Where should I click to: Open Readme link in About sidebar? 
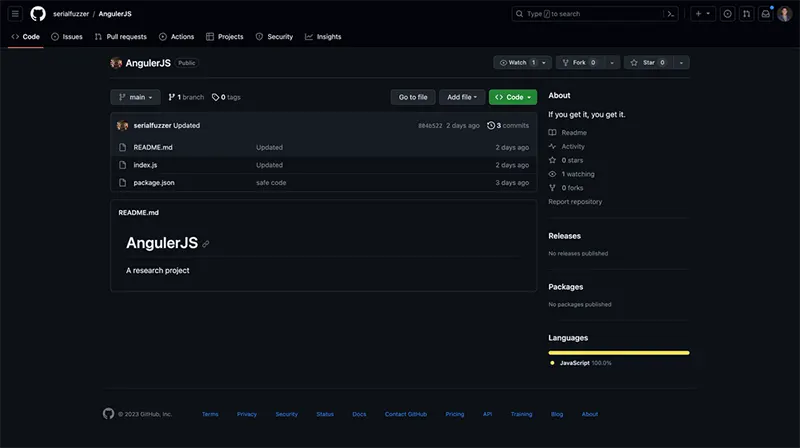(568, 133)
